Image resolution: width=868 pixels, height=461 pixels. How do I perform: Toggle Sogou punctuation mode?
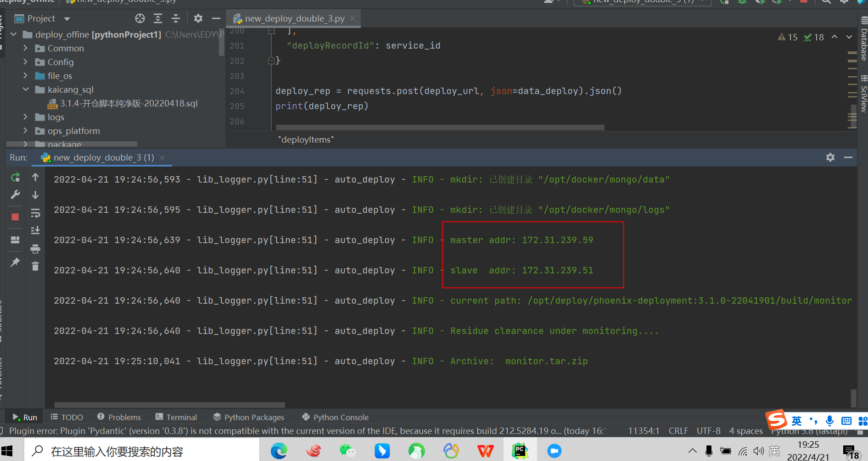click(813, 421)
